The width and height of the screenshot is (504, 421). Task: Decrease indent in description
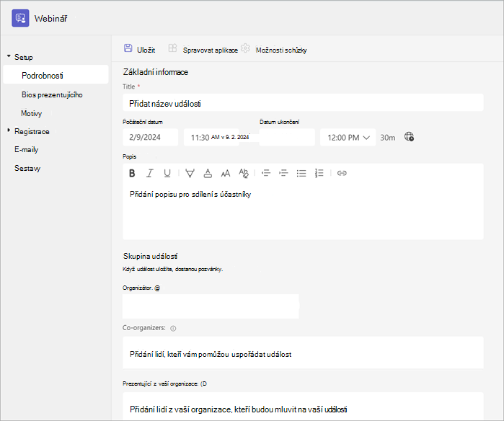click(266, 173)
